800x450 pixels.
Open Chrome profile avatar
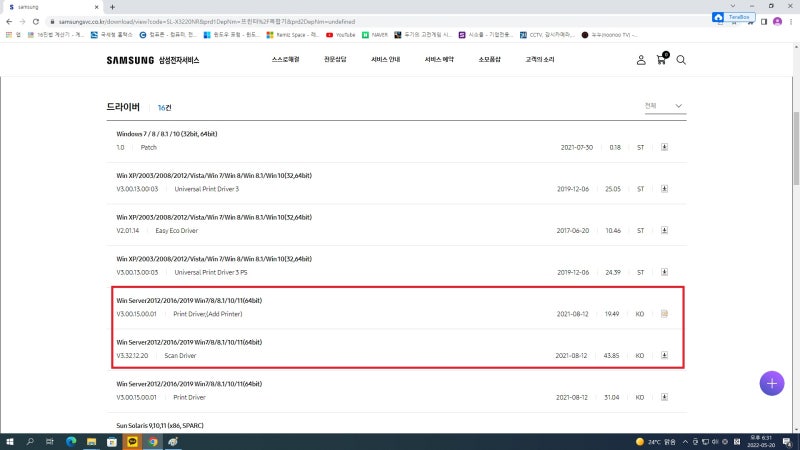777,22
